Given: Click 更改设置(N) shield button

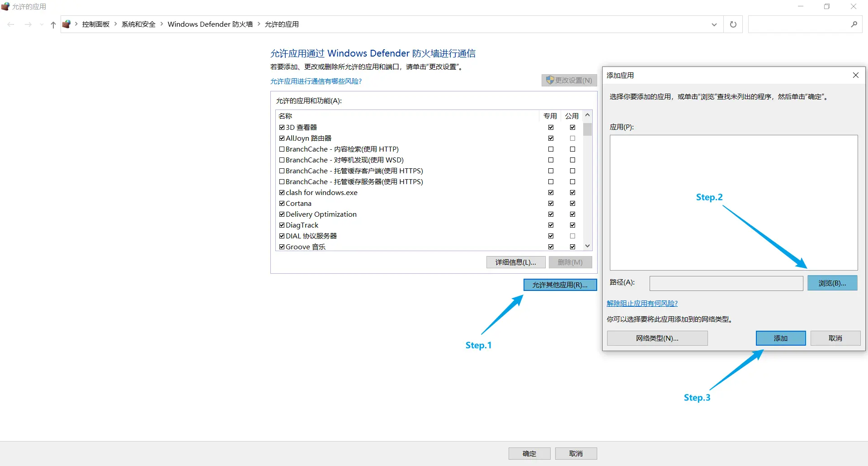Looking at the screenshot, I should coord(569,80).
